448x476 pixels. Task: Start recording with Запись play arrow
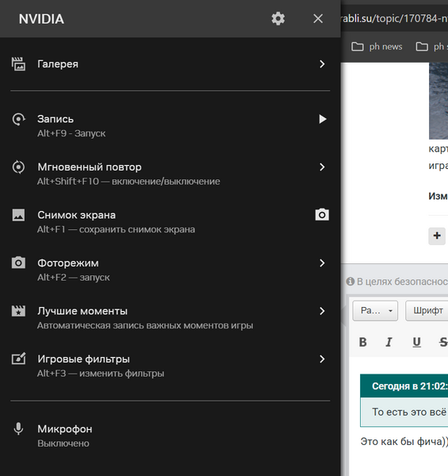[x=323, y=119]
